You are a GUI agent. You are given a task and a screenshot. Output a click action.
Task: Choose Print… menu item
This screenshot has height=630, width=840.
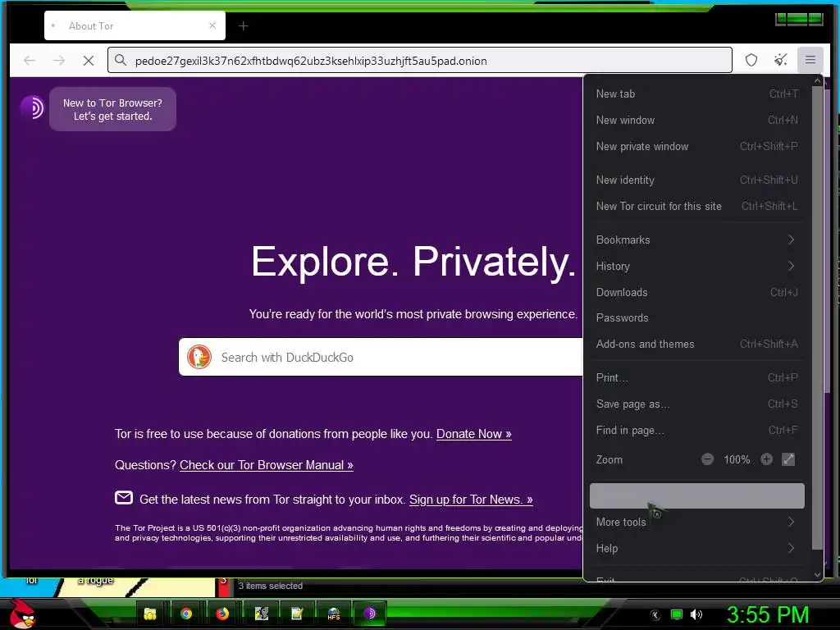pyautogui.click(x=696, y=377)
